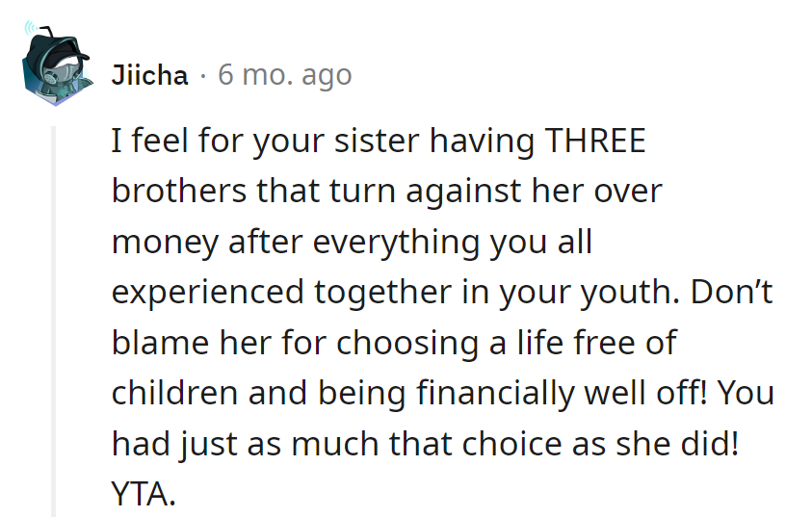Open the Jiicha username profile link
The width and height of the screenshot is (812, 517).
tap(149, 75)
